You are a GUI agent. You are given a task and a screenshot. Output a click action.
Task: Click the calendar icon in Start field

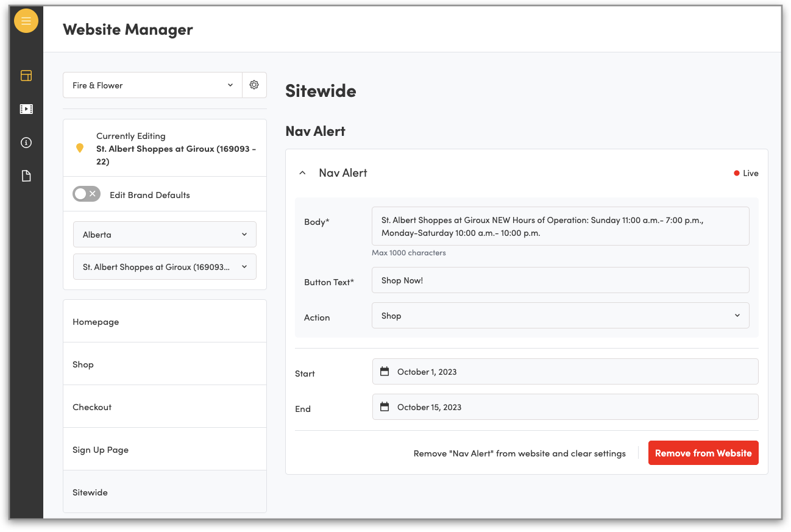[x=385, y=371]
